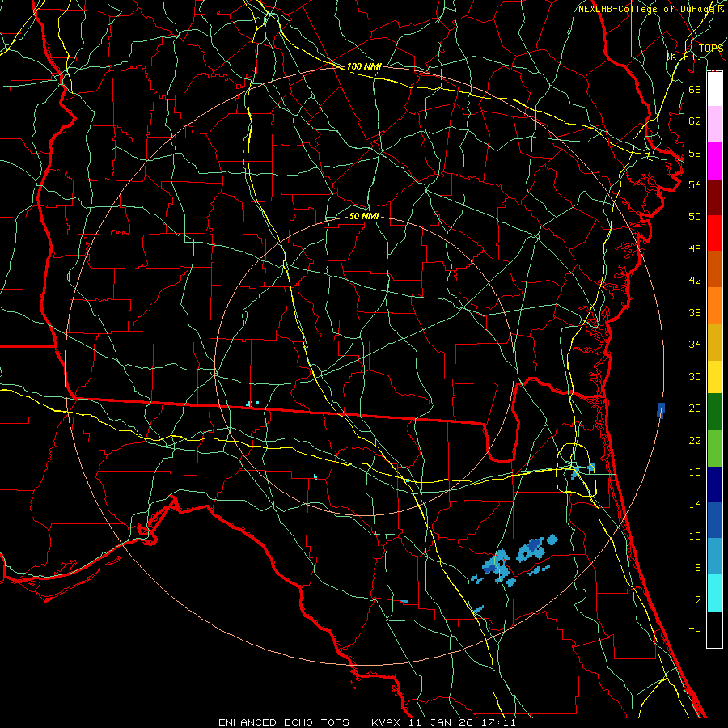Viewport: 728px width, 728px height.
Task: Click legend value '46'
Action: point(695,249)
